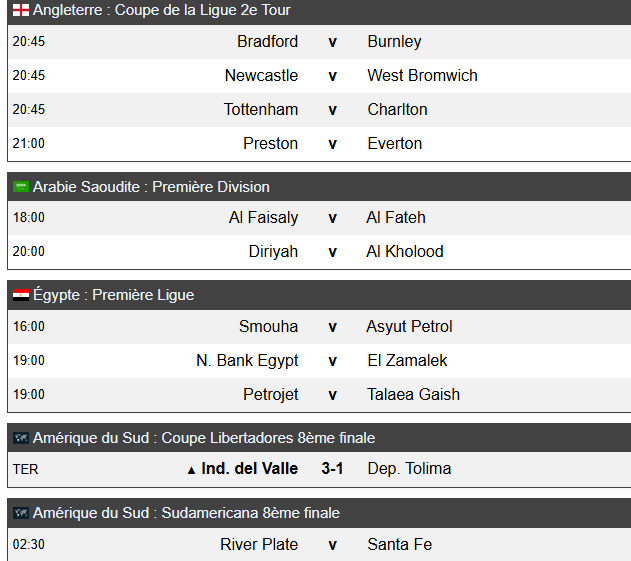Click the Sudamericana world map icon
The height and width of the screenshot is (561, 631).
[21, 513]
